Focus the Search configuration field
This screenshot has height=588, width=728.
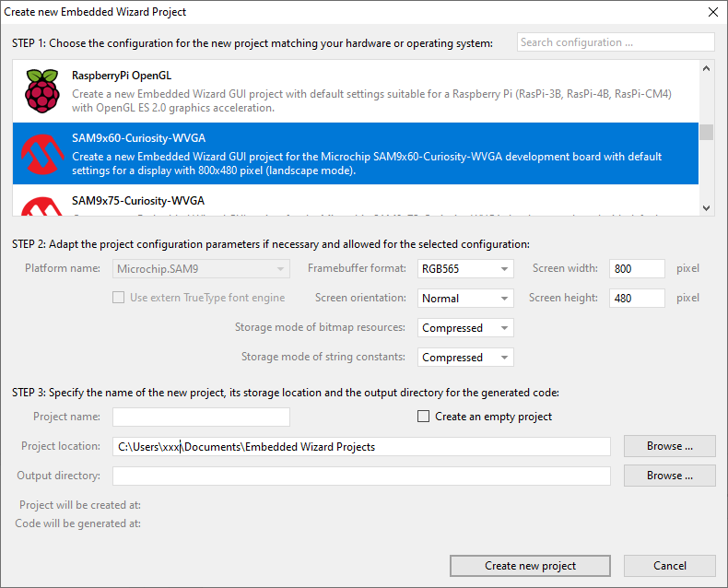click(615, 42)
